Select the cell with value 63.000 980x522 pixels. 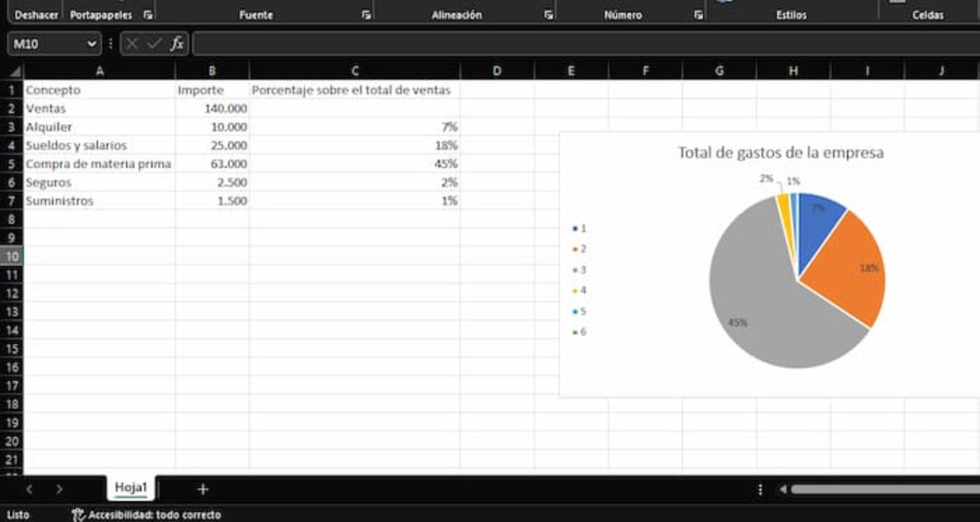pyautogui.click(x=212, y=164)
